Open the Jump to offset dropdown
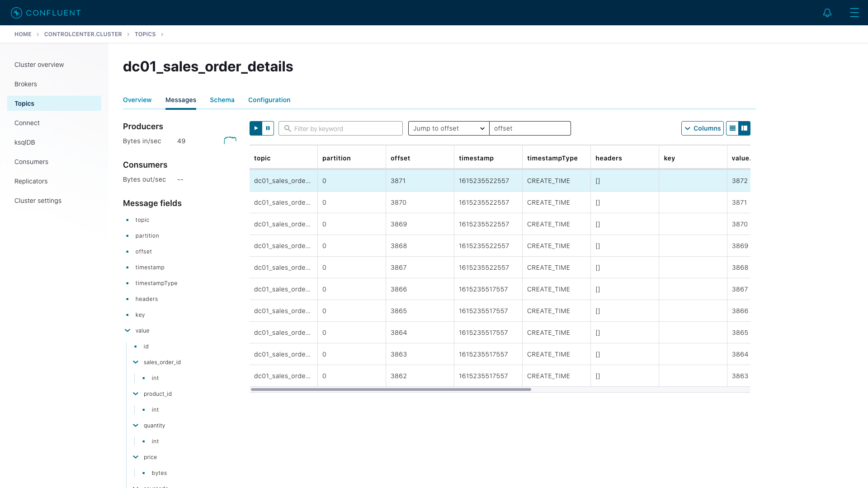The width and height of the screenshot is (868, 488). (448, 128)
